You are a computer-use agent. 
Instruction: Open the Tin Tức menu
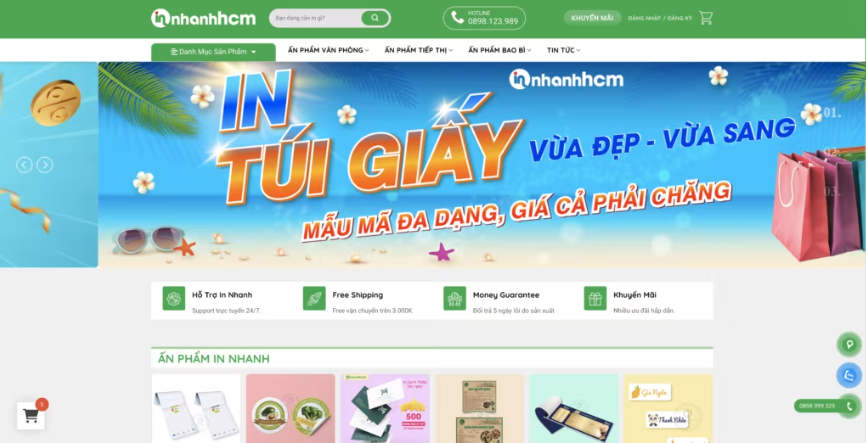(564, 50)
